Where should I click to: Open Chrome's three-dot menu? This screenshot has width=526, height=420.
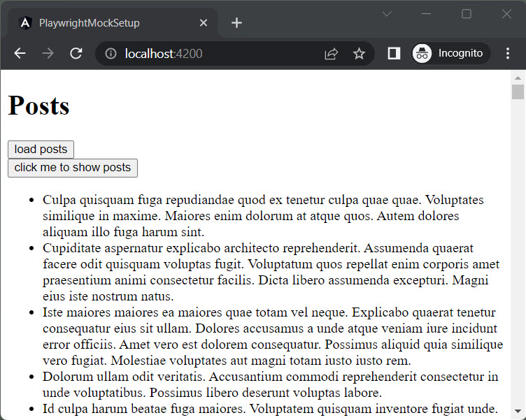pos(508,53)
